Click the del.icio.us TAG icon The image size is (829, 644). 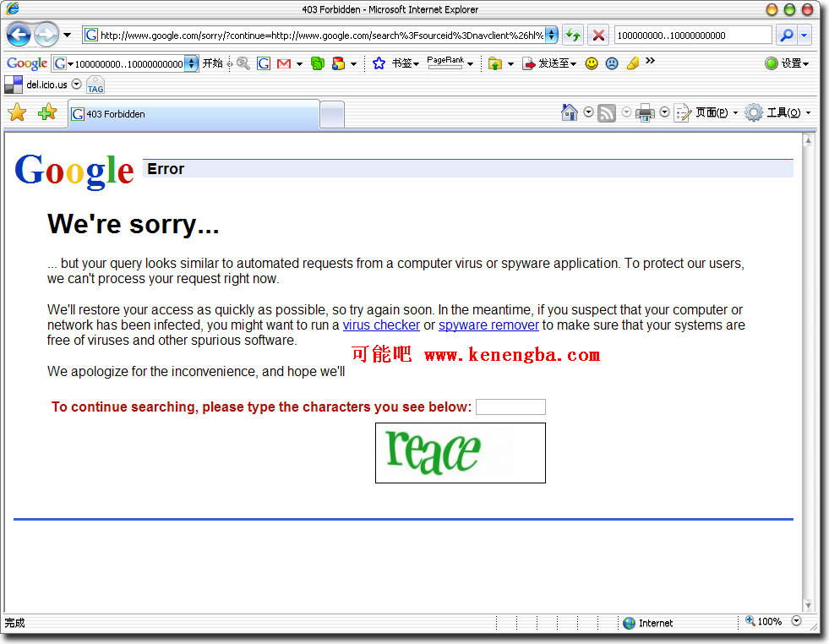point(95,85)
